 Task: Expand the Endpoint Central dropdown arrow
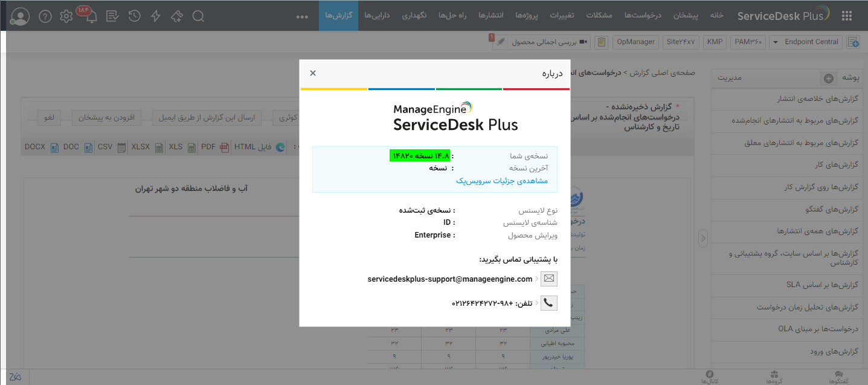click(774, 42)
